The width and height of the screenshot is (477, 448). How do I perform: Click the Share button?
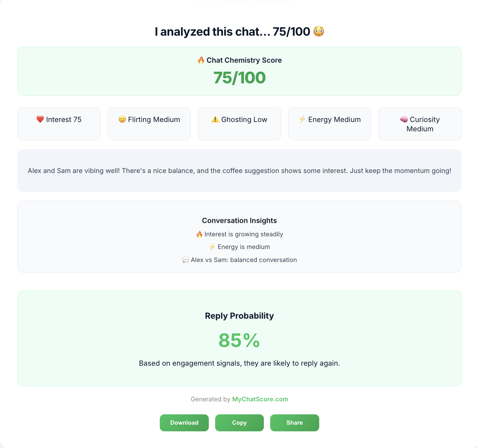click(x=295, y=423)
